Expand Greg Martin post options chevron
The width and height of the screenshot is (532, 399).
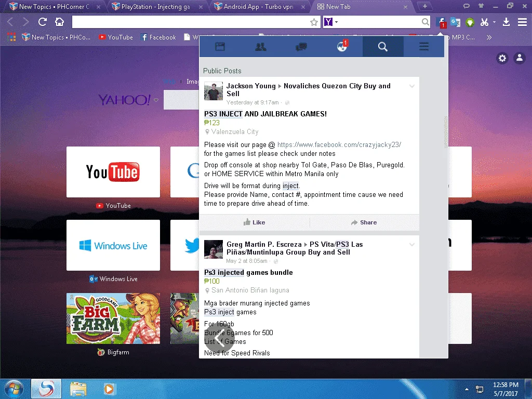412,245
